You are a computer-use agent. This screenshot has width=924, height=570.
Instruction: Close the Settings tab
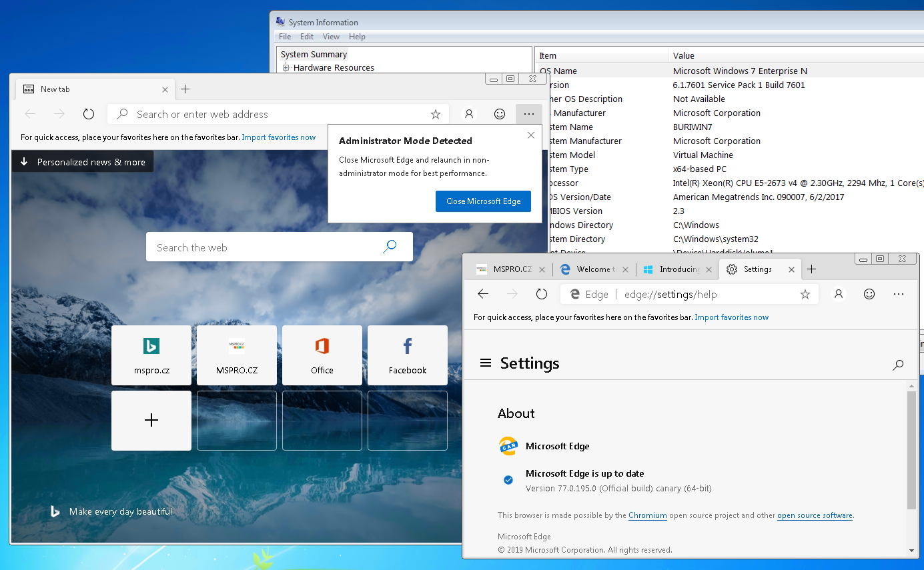pyautogui.click(x=792, y=270)
